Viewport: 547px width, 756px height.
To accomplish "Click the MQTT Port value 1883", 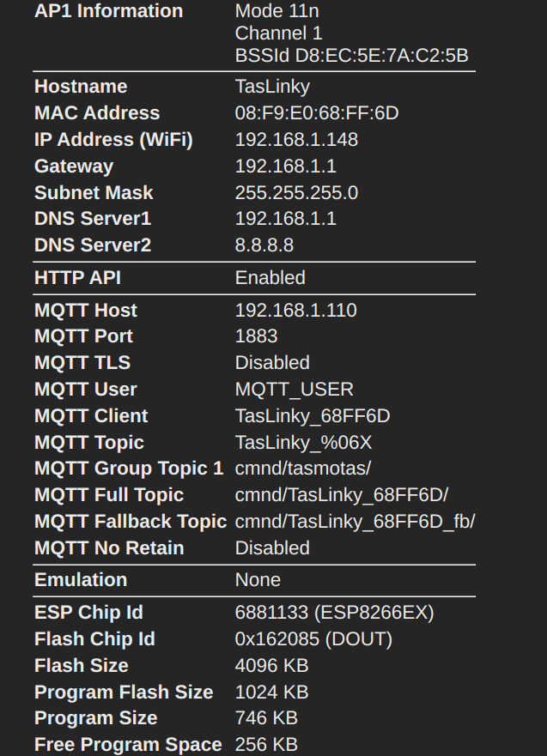I will pyautogui.click(x=256, y=336).
